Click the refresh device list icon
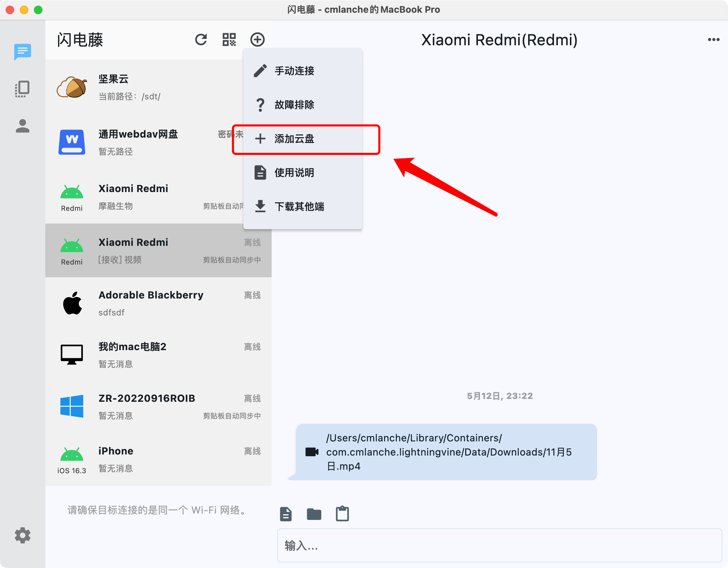The image size is (728, 568). click(x=201, y=40)
